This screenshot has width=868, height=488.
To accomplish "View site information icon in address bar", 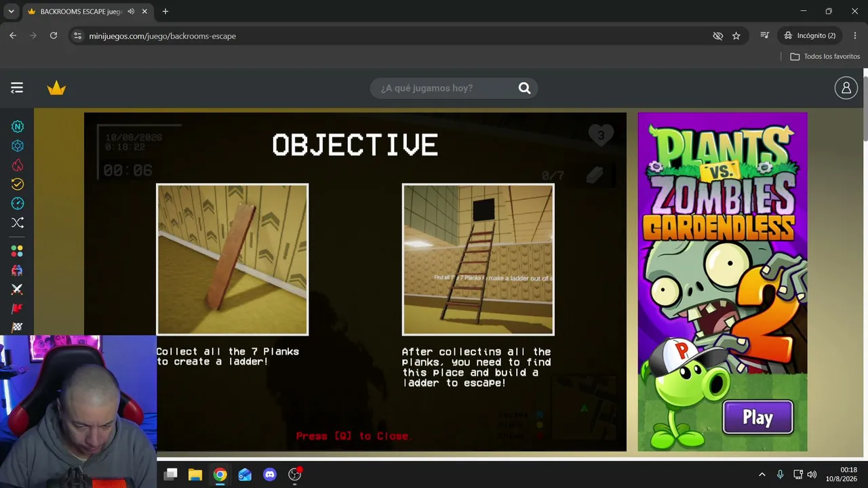I will pyautogui.click(x=77, y=36).
